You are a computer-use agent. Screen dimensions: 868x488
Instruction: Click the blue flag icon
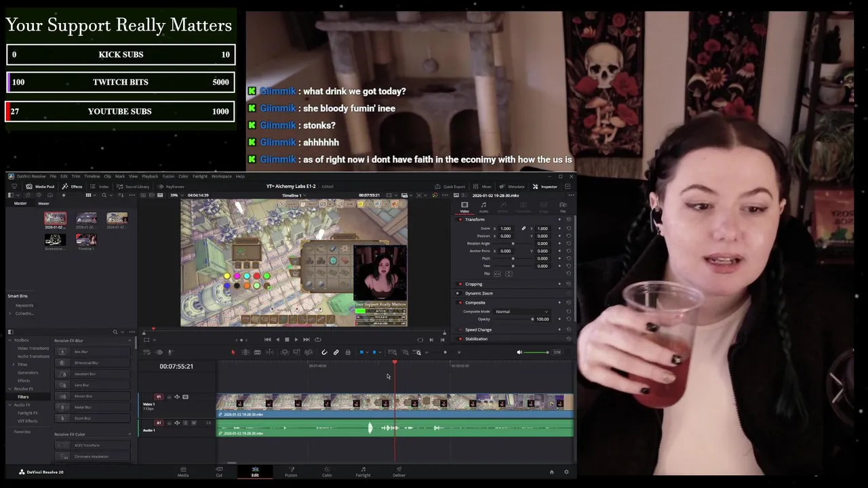pos(361,352)
